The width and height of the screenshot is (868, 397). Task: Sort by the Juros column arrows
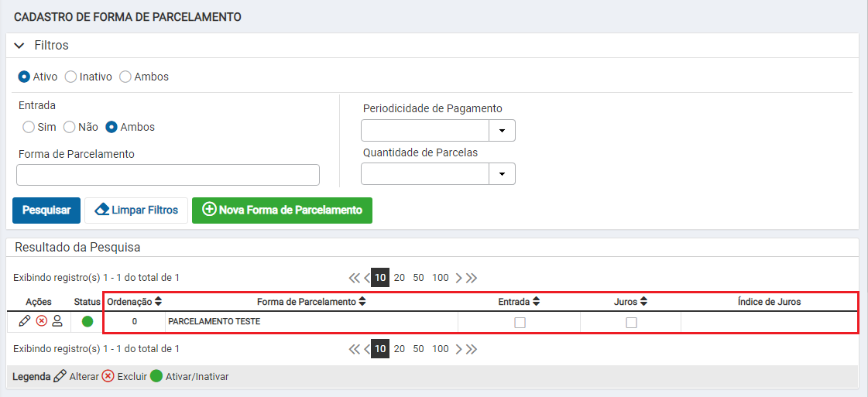643,302
